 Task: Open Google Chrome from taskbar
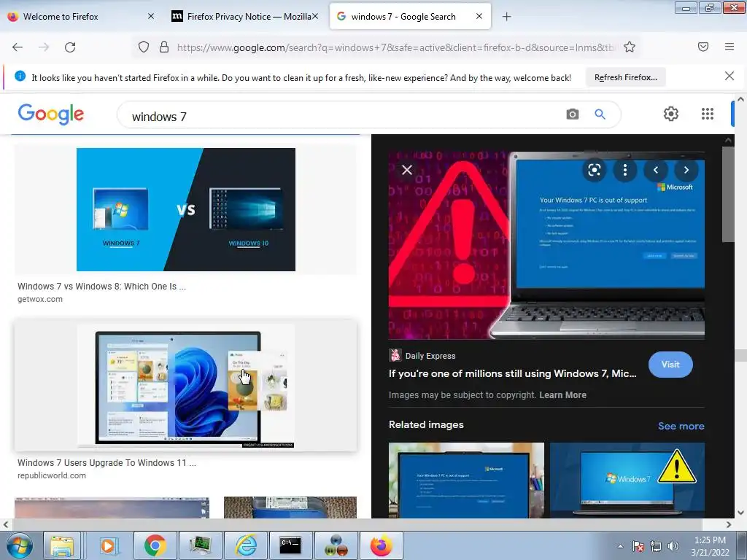click(155, 545)
